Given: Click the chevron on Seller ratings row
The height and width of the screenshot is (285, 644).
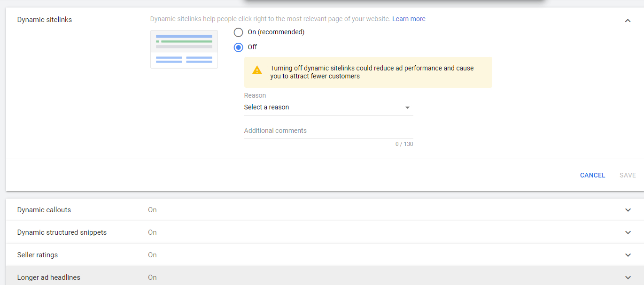Looking at the screenshot, I should pos(628,255).
